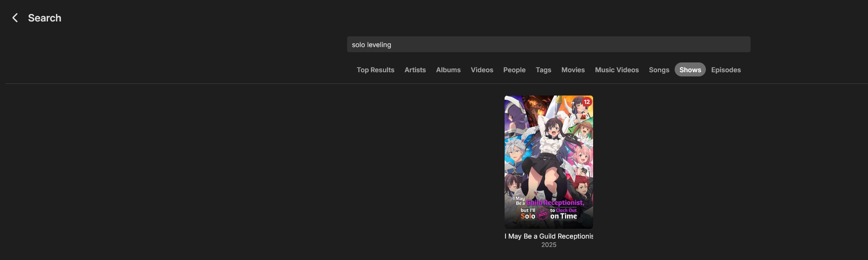Screen dimensions: 868x260
Task: View the Music Videos tab
Action: [x=617, y=70]
